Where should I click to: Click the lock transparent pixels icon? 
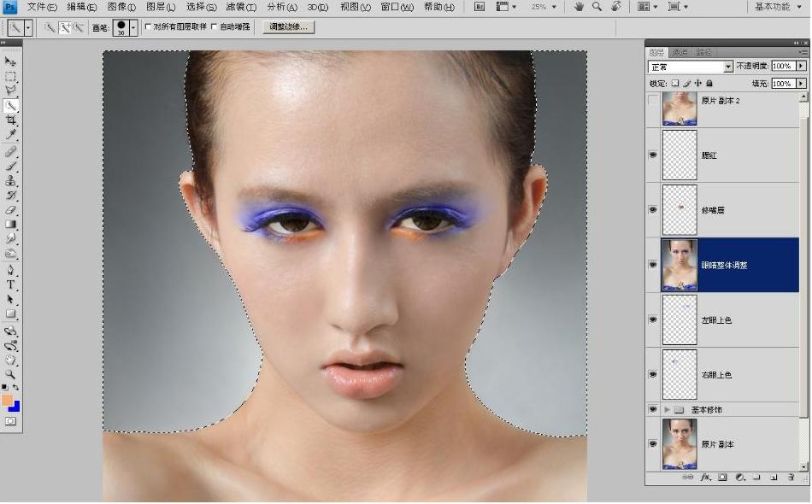(x=675, y=84)
